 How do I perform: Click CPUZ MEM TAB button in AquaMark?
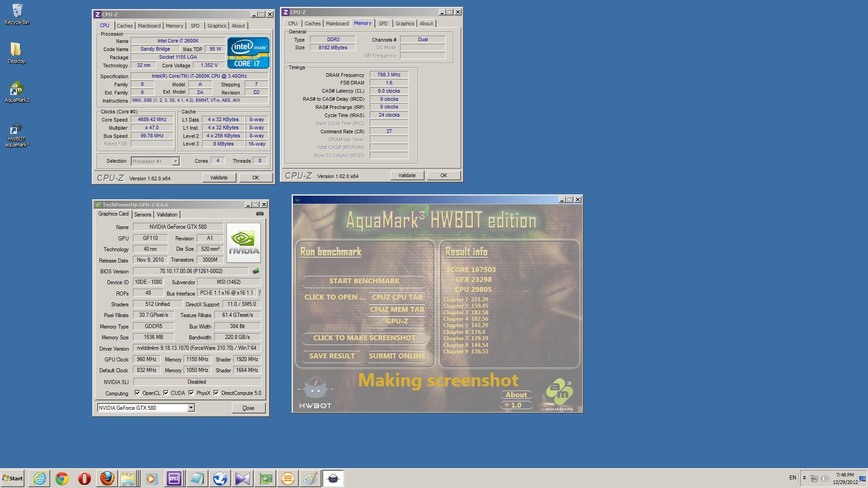(x=397, y=310)
